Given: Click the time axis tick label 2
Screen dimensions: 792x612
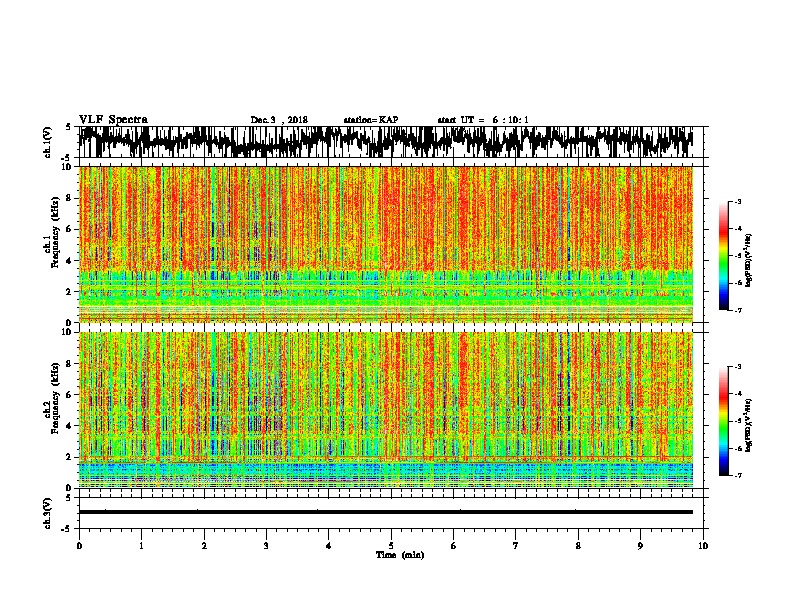Looking at the screenshot, I should [x=204, y=546].
